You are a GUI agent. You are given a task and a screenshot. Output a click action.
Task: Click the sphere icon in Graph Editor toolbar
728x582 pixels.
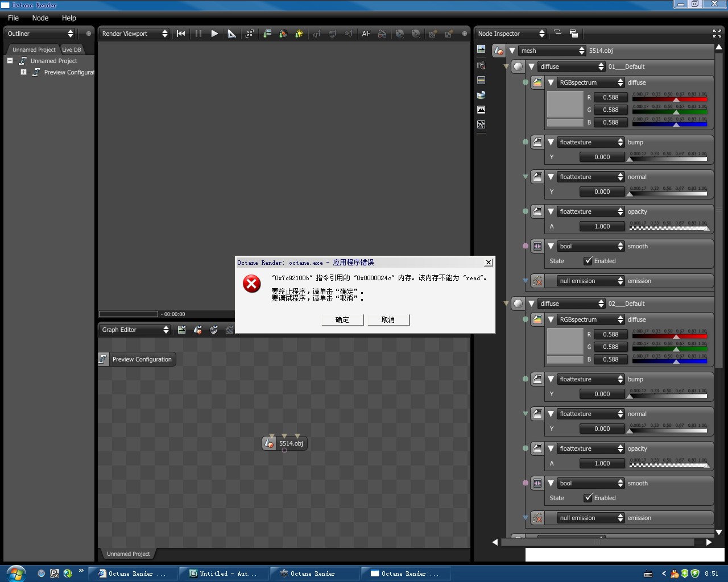(214, 330)
